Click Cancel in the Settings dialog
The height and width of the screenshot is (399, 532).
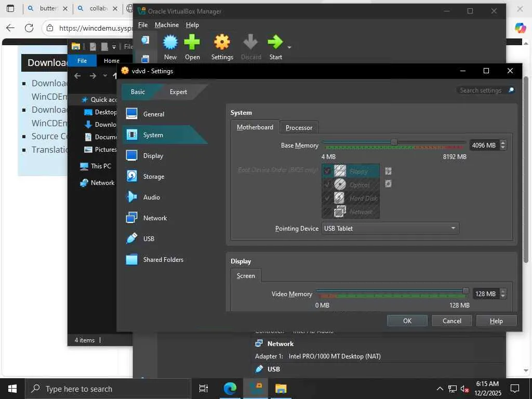(x=451, y=321)
